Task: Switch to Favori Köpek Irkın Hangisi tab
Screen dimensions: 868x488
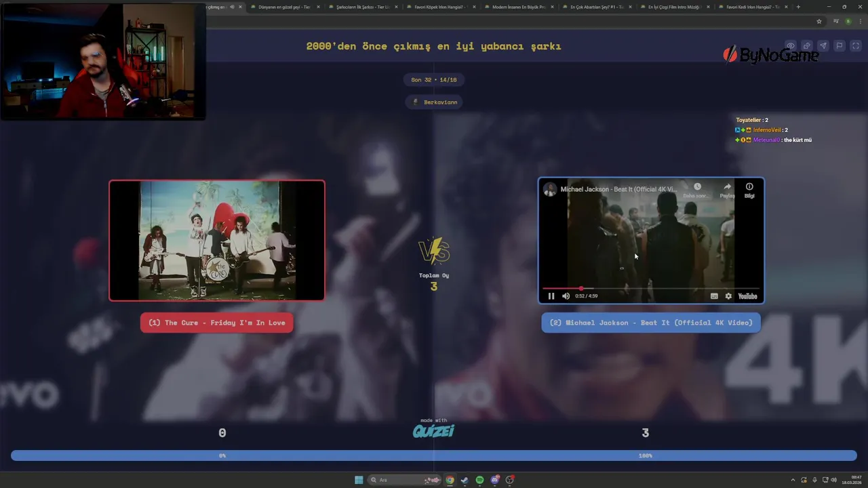Action: [x=439, y=7]
